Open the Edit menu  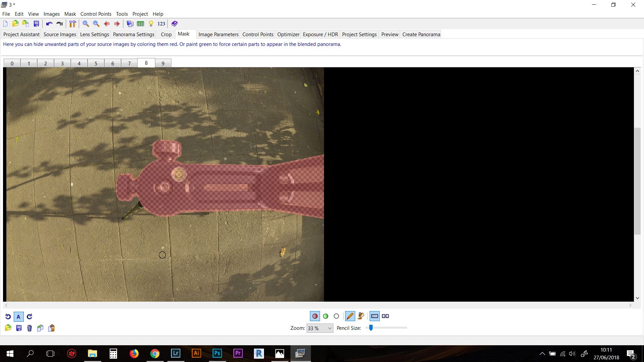click(x=19, y=14)
